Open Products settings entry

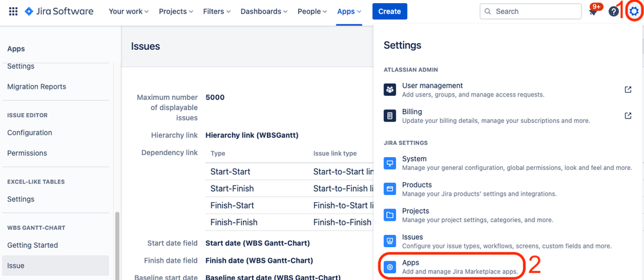507,189
